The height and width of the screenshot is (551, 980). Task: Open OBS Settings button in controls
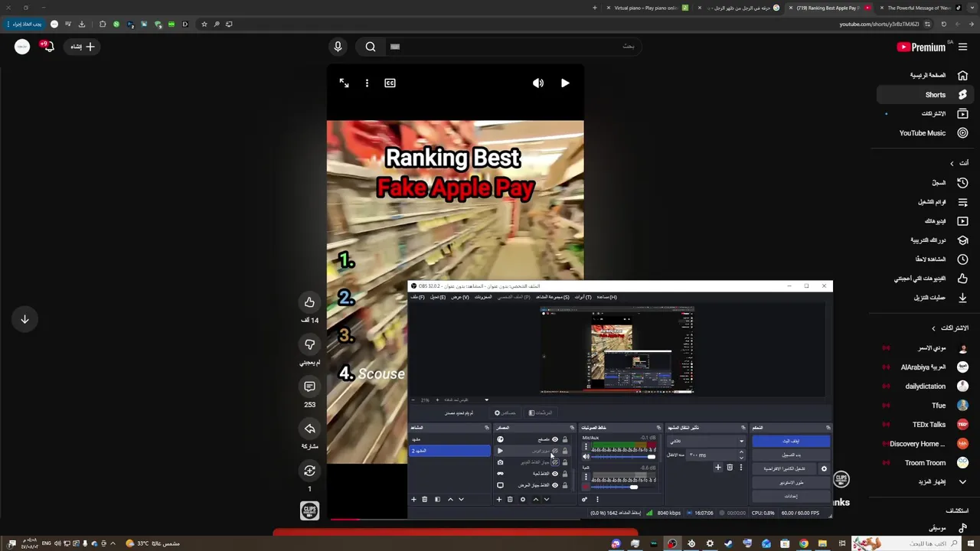click(x=792, y=496)
